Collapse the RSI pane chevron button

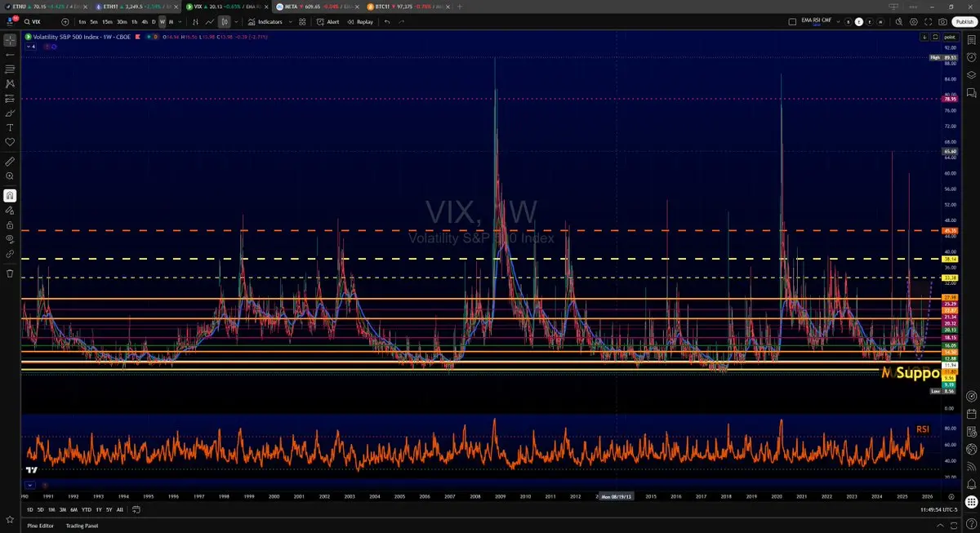pyautogui.click(x=30, y=485)
